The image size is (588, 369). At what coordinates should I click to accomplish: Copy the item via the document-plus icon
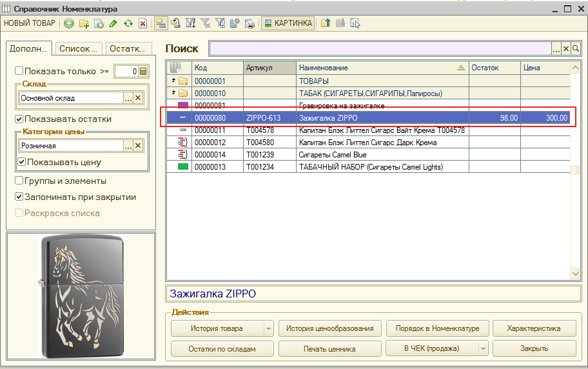pos(99,24)
